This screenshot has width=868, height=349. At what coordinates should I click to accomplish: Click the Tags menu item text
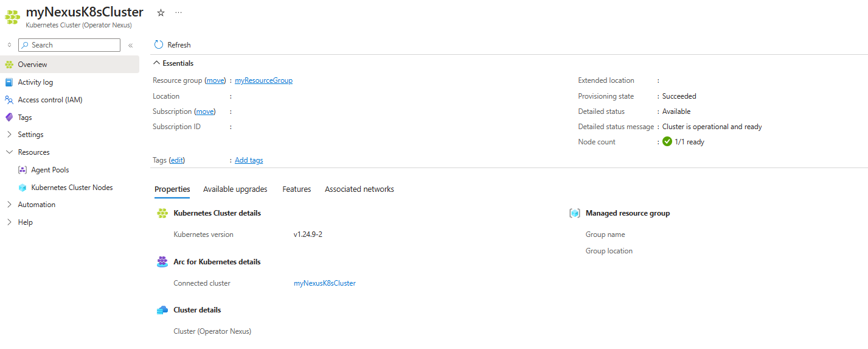pos(25,118)
